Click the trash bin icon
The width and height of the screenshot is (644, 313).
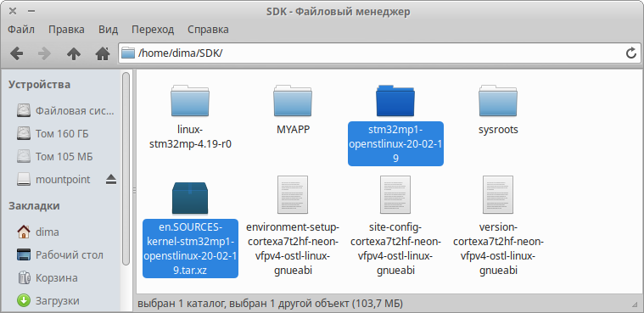[24, 278]
